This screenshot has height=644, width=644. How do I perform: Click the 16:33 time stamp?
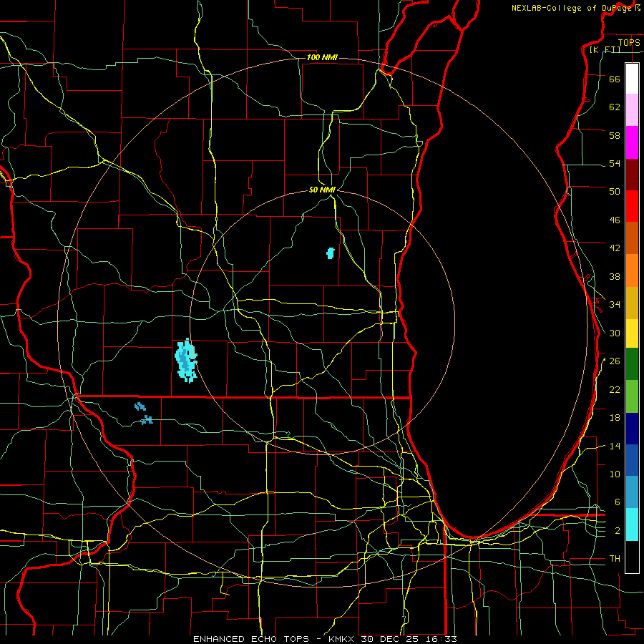point(440,639)
